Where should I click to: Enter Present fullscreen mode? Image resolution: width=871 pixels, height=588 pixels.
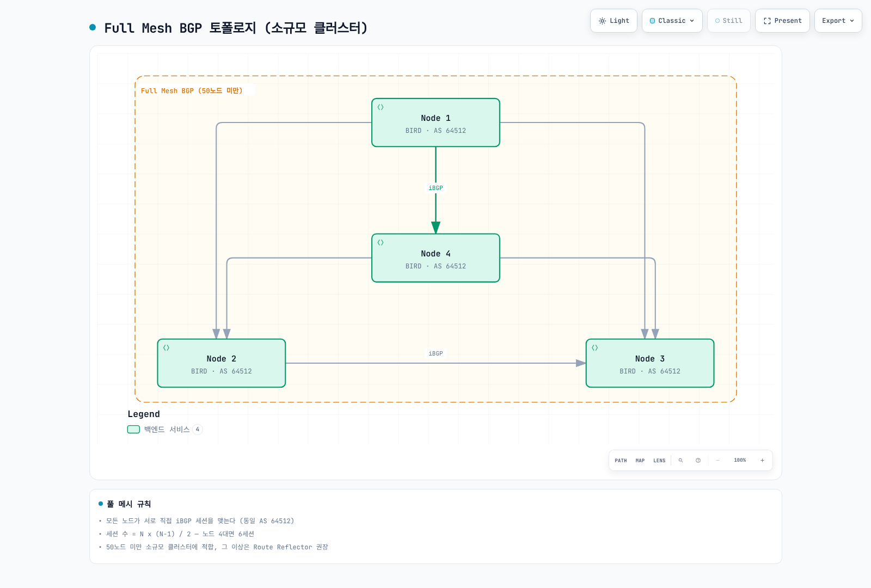(782, 21)
